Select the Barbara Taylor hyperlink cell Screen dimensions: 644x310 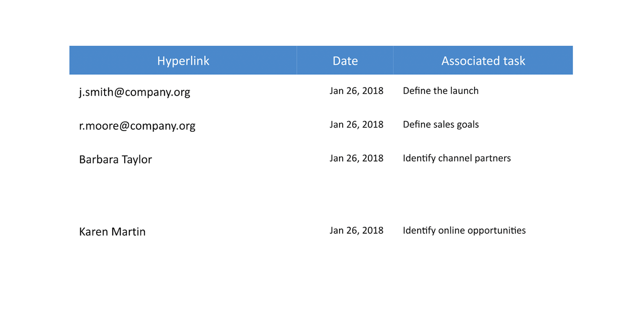[x=115, y=159]
